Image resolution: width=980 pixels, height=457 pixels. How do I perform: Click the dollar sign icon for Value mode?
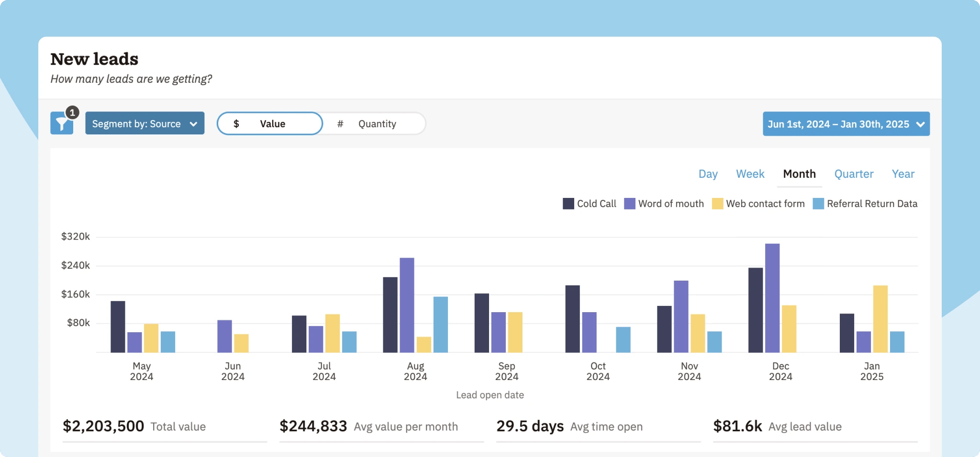[x=236, y=123]
